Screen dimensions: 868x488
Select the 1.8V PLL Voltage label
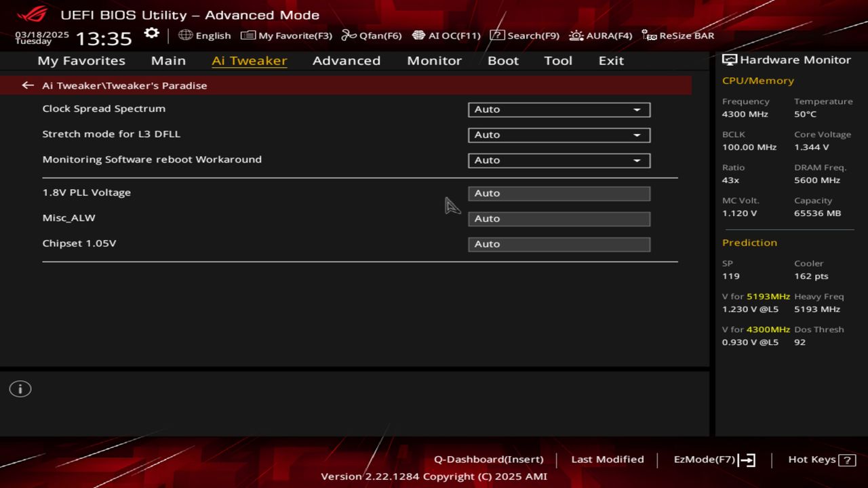[x=87, y=192]
